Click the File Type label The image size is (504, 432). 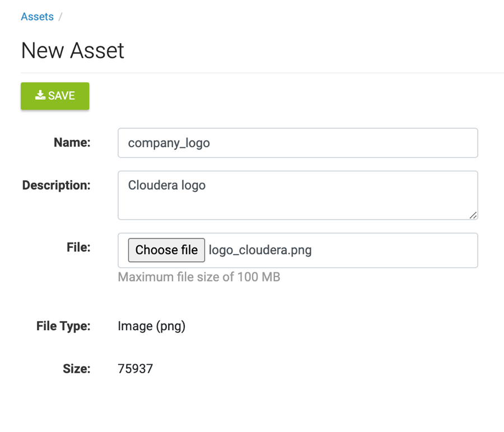(63, 326)
